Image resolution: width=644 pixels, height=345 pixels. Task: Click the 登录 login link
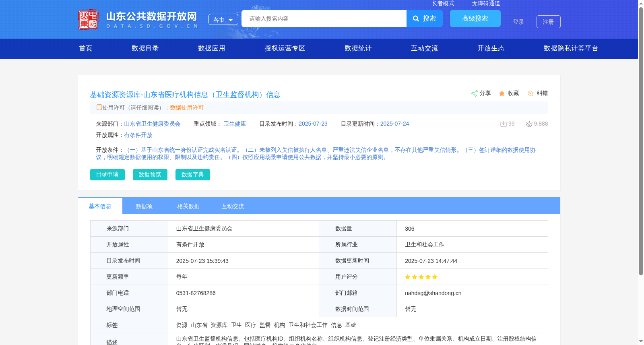tap(518, 22)
